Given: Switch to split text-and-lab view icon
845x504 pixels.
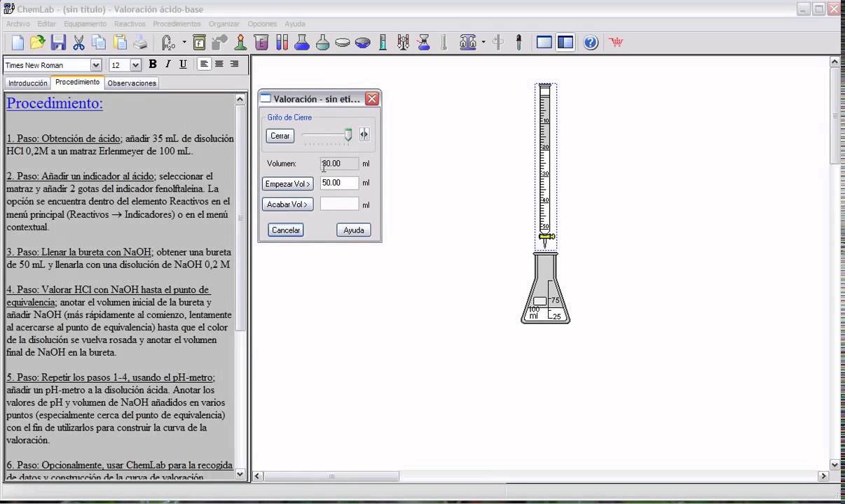Looking at the screenshot, I should (x=565, y=43).
